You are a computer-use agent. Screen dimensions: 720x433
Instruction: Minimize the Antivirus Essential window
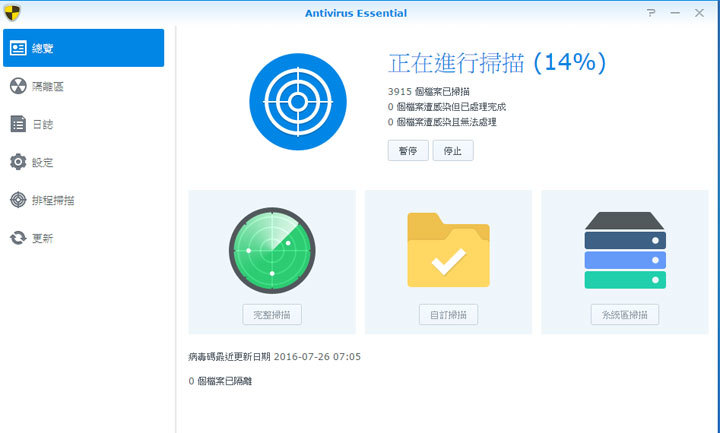tap(675, 13)
